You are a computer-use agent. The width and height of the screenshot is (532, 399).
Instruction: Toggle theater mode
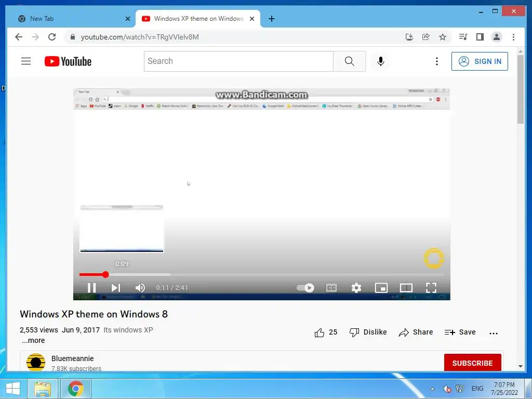tap(406, 288)
